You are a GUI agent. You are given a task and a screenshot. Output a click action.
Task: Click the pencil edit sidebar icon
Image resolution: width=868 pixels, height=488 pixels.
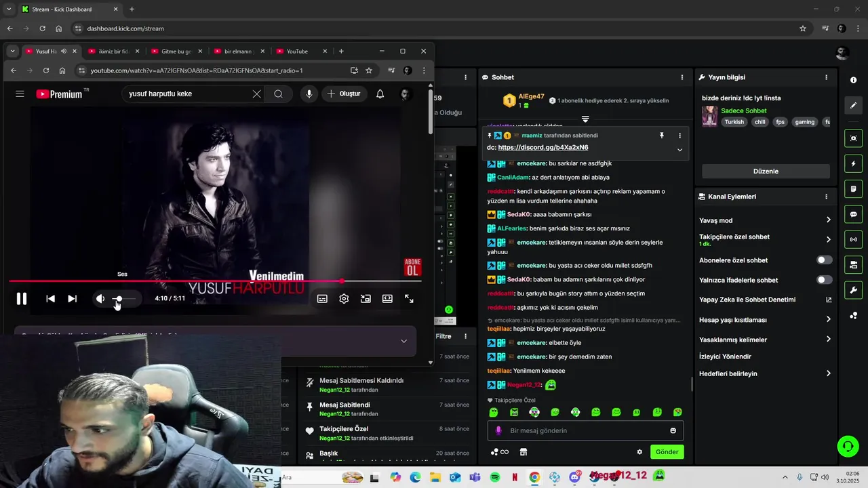click(853, 105)
